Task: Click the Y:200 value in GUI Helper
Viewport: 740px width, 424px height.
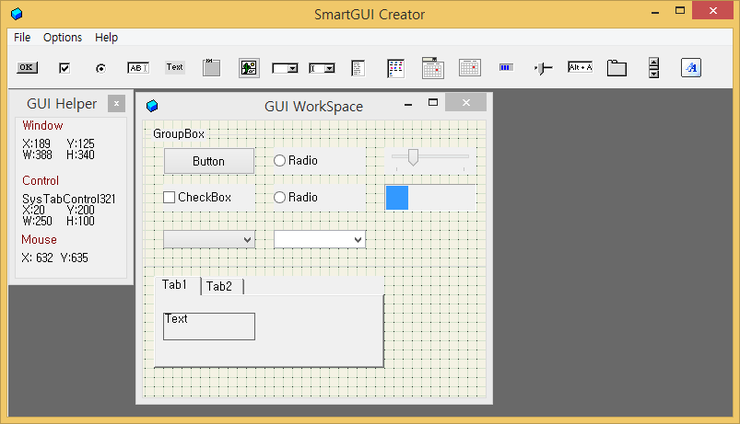Action: tap(80, 210)
